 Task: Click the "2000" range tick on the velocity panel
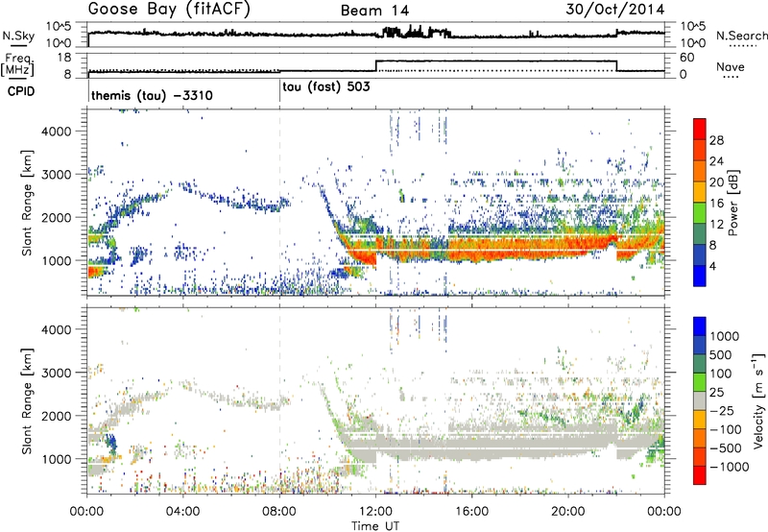[x=56, y=416]
